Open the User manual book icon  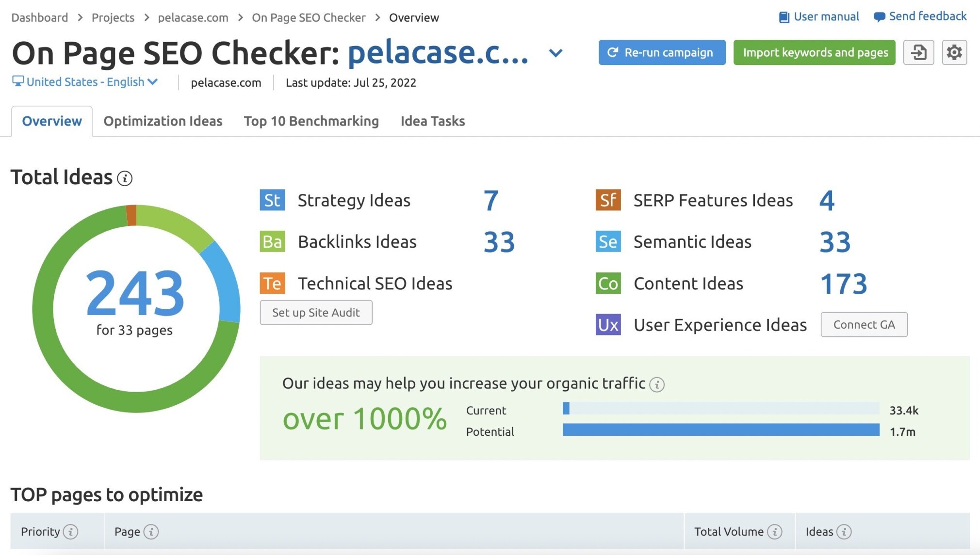coord(784,17)
